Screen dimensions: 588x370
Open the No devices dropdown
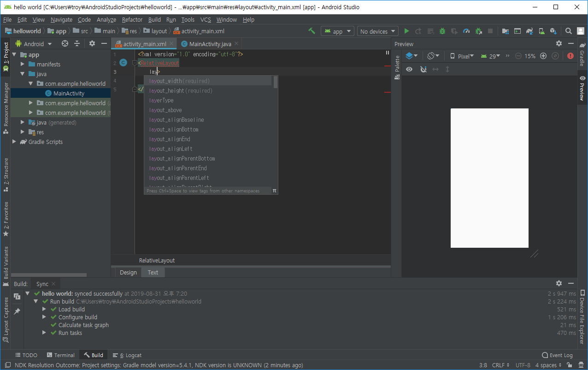pos(377,31)
